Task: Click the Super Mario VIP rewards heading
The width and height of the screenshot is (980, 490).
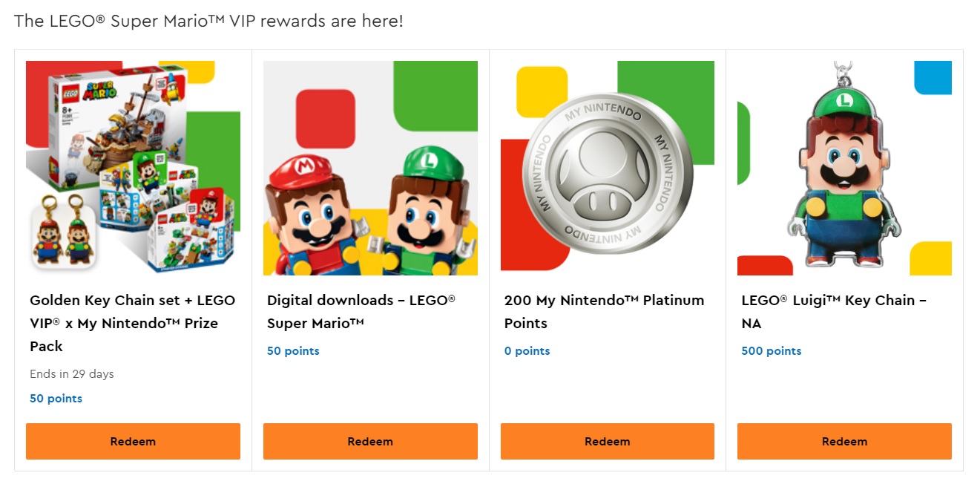Action: [x=208, y=21]
